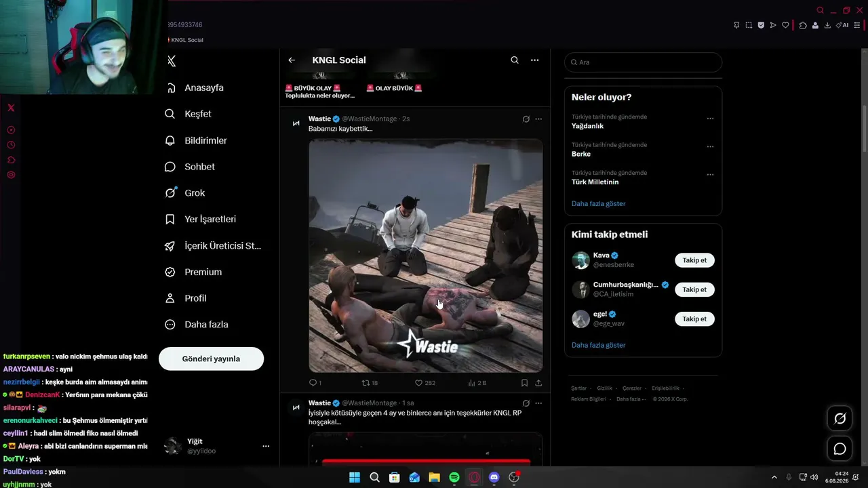Open the browser extensions cube icon
Screen dimensions: 868x488
coord(803,26)
